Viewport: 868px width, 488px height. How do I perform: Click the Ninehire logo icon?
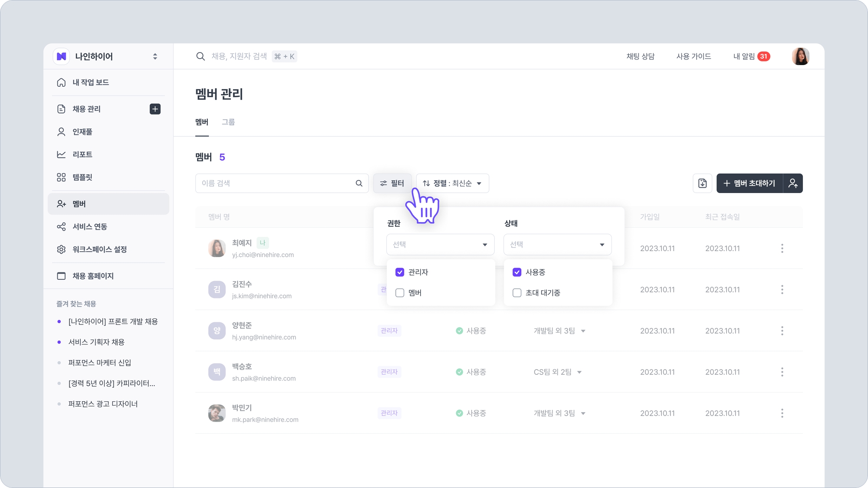(61, 56)
